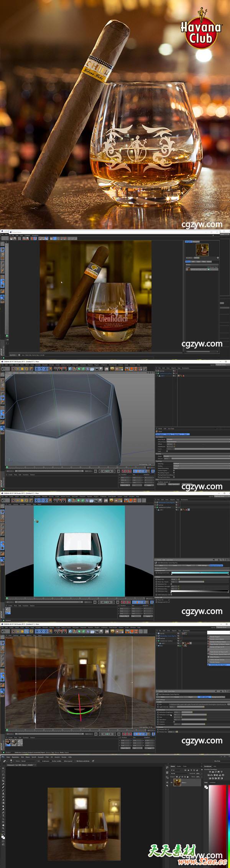Select Interactive Render Region menu entry
This screenshot has width=230, height=868.
[x=219, y=665]
